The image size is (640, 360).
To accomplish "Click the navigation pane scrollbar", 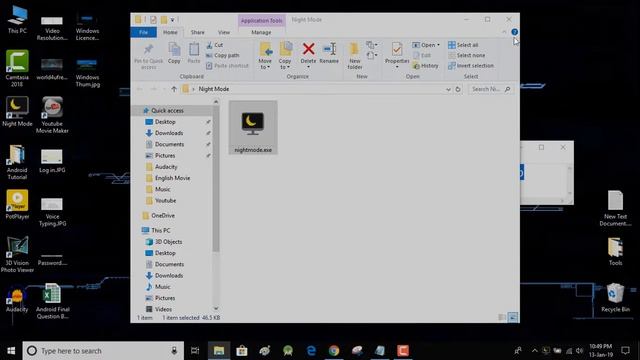I will point(216,178).
